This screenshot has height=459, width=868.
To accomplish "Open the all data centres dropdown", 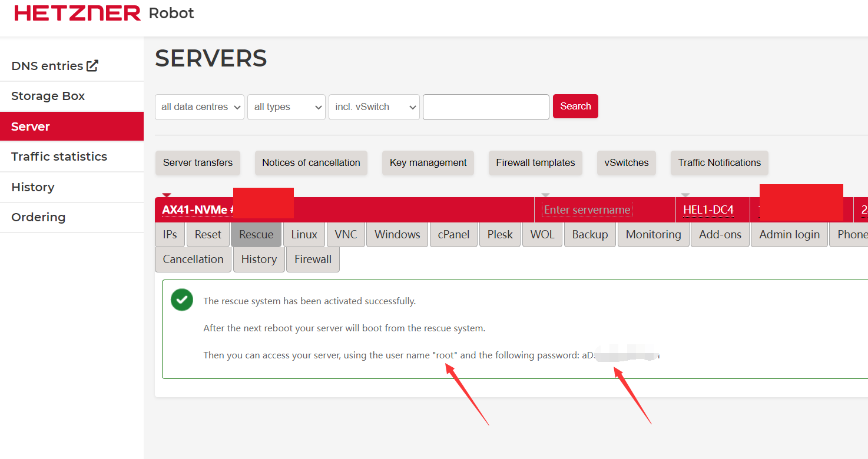I will [200, 107].
